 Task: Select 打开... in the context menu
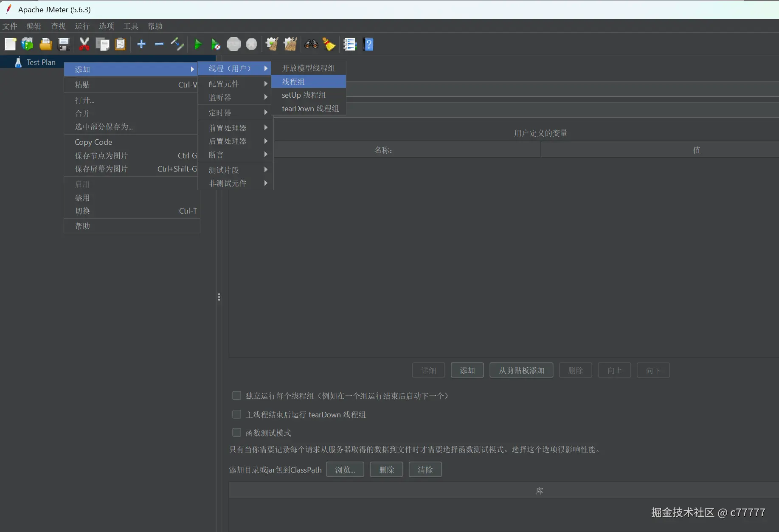(x=131, y=100)
